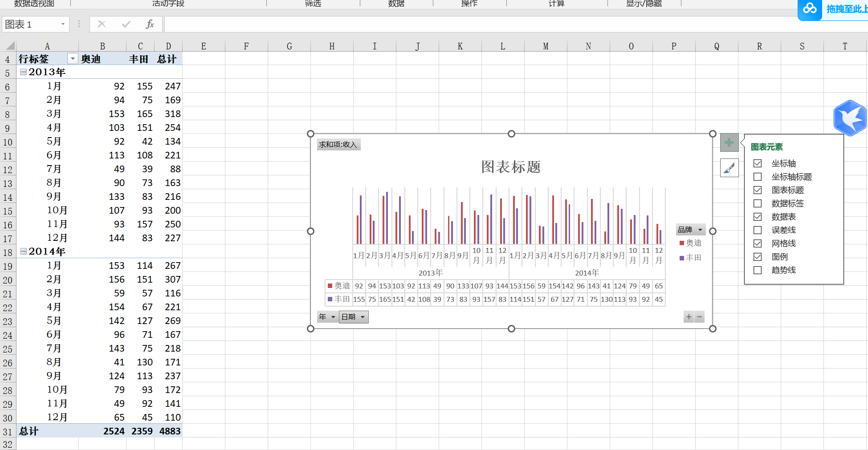This screenshot has width=868, height=450.
Task: Click the Baidu cloud upload icon
Action: (810, 8)
